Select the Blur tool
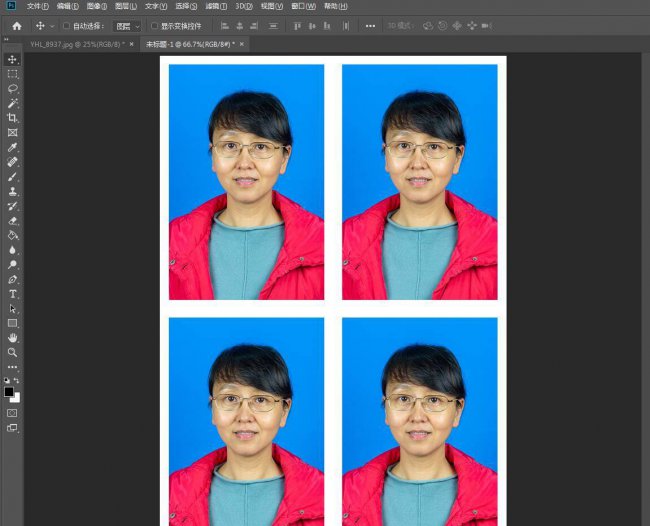Screen dimensions: 650x526 [x=12, y=250]
